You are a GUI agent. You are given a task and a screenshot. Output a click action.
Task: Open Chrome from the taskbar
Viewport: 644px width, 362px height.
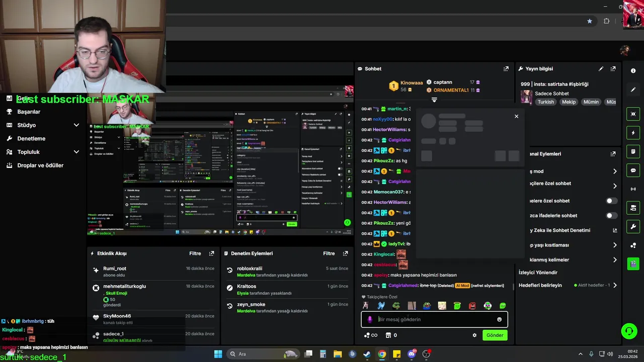382,354
